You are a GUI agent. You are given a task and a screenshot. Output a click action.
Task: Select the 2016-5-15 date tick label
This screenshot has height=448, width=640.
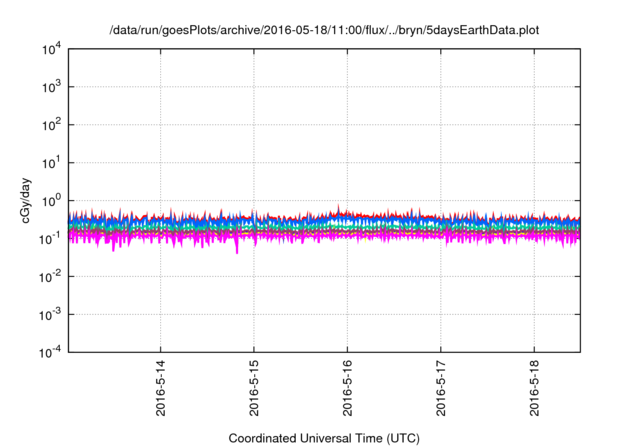254,389
